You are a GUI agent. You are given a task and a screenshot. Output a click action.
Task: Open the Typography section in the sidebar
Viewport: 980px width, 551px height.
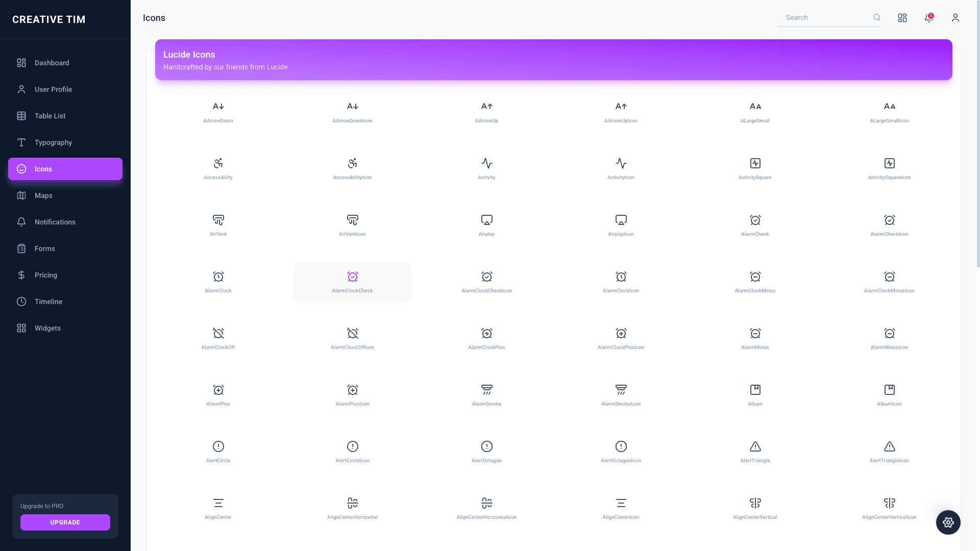click(x=53, y=142)
